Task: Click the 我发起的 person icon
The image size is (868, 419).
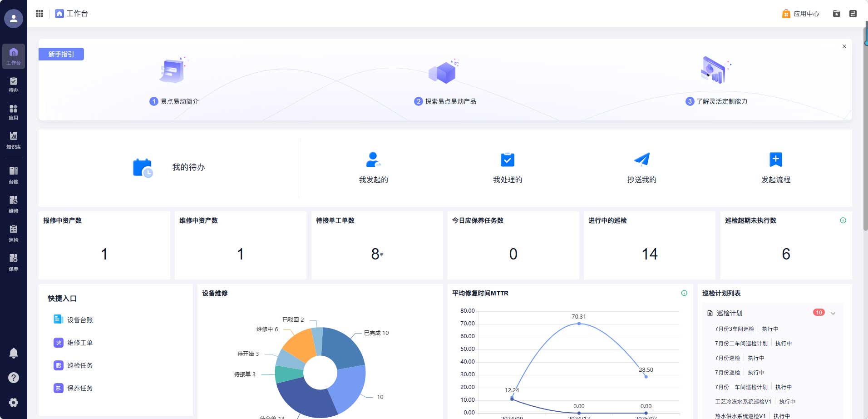Action: [x=373, y=160]
